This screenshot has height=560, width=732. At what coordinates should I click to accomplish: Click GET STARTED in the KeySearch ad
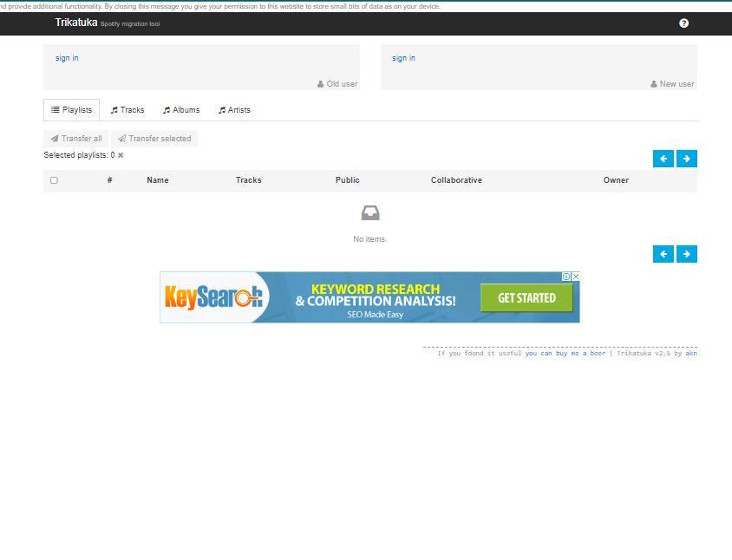pos(526,297)
